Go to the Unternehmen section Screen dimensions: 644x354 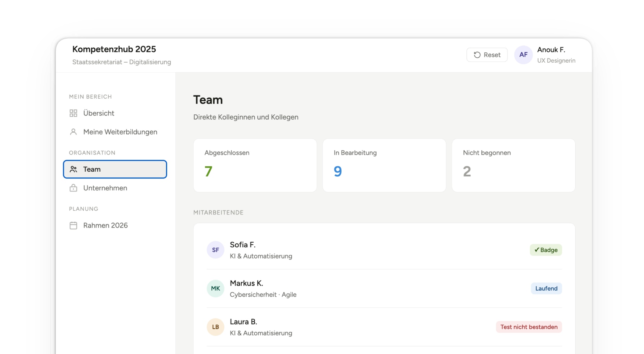[115, 188]
